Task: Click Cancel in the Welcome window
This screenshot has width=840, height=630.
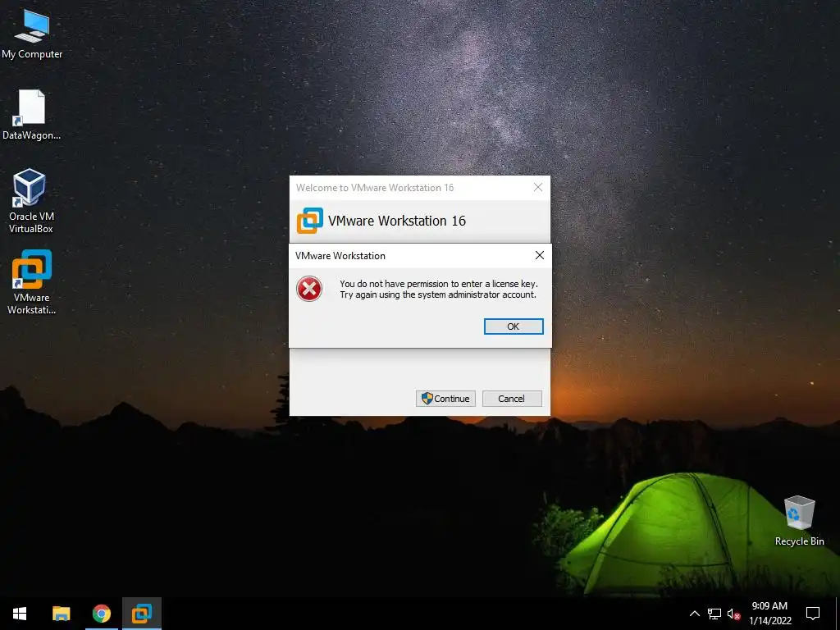Action: pyautogui.click(x=512, y=399)
